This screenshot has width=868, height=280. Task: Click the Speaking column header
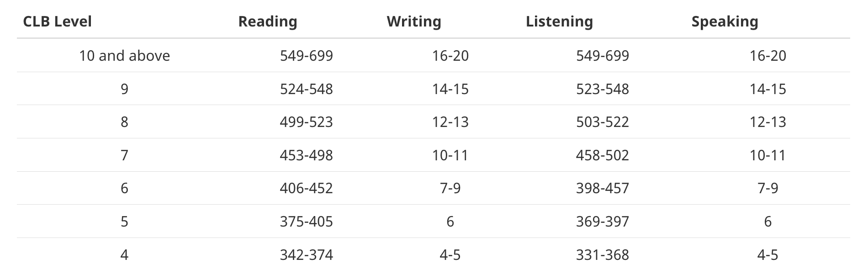725,21
